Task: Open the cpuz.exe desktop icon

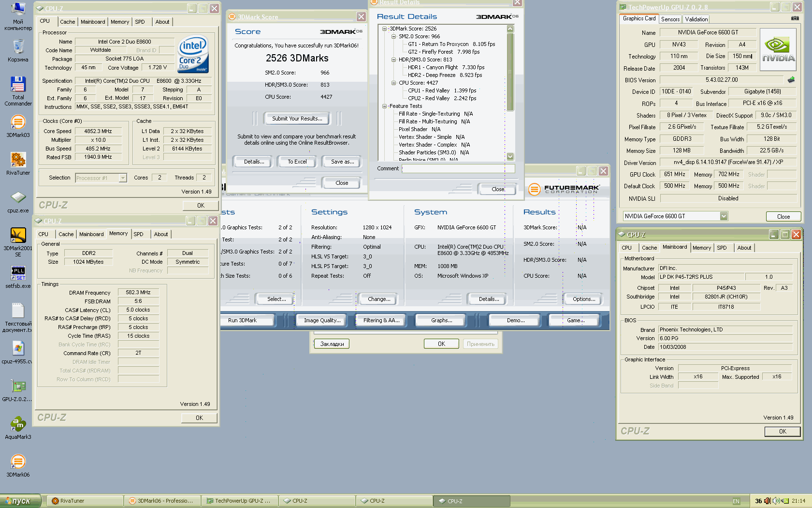Action: tap(18, 202)
